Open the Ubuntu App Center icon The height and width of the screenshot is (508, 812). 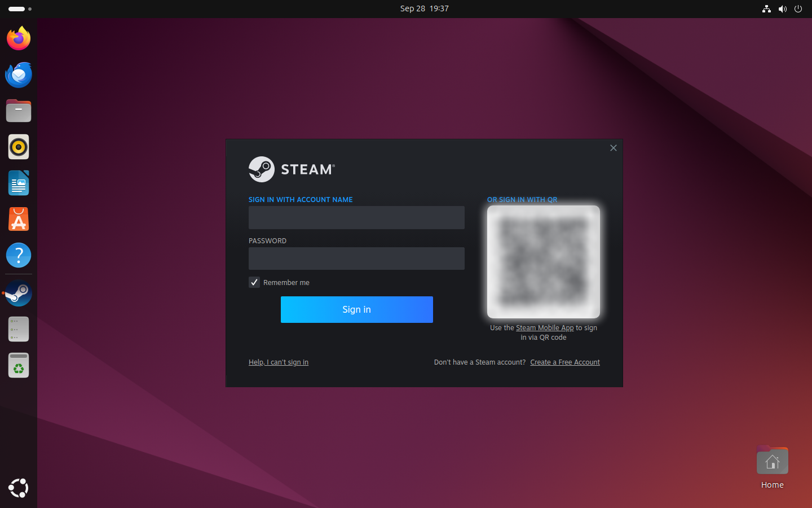click(19, 219)
